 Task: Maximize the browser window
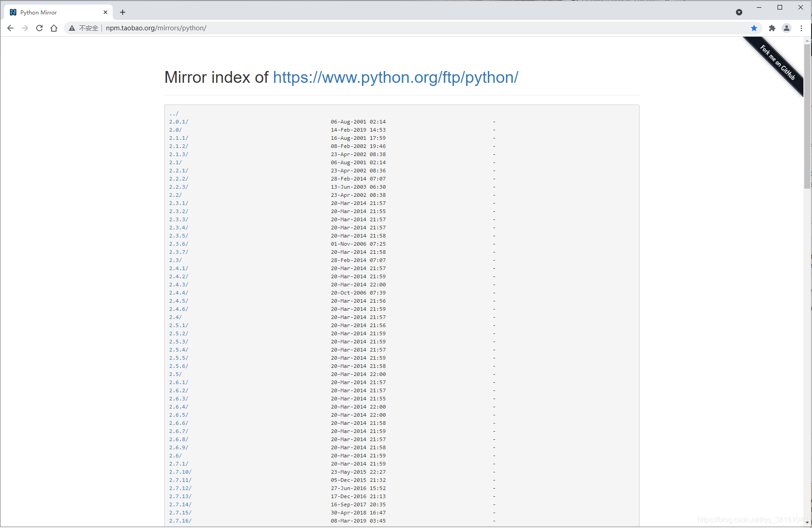pos(780,7)
